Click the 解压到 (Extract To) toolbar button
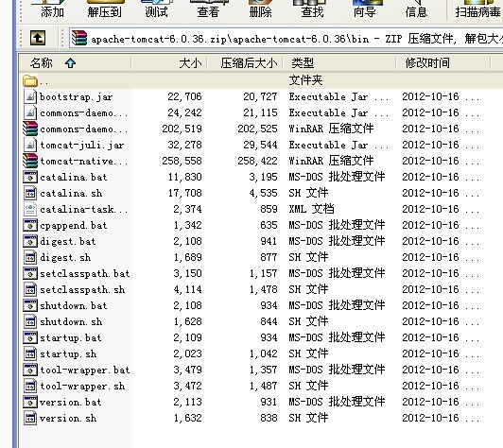 [x=105, y=9]
